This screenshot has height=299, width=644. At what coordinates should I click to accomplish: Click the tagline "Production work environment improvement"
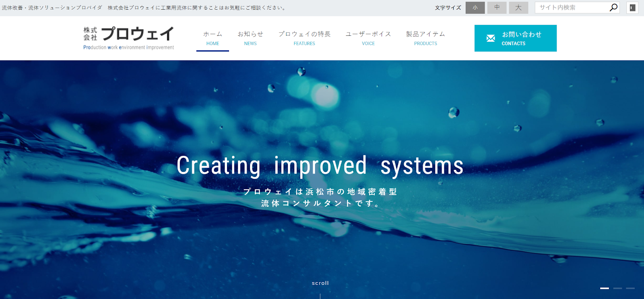point(129,47)
